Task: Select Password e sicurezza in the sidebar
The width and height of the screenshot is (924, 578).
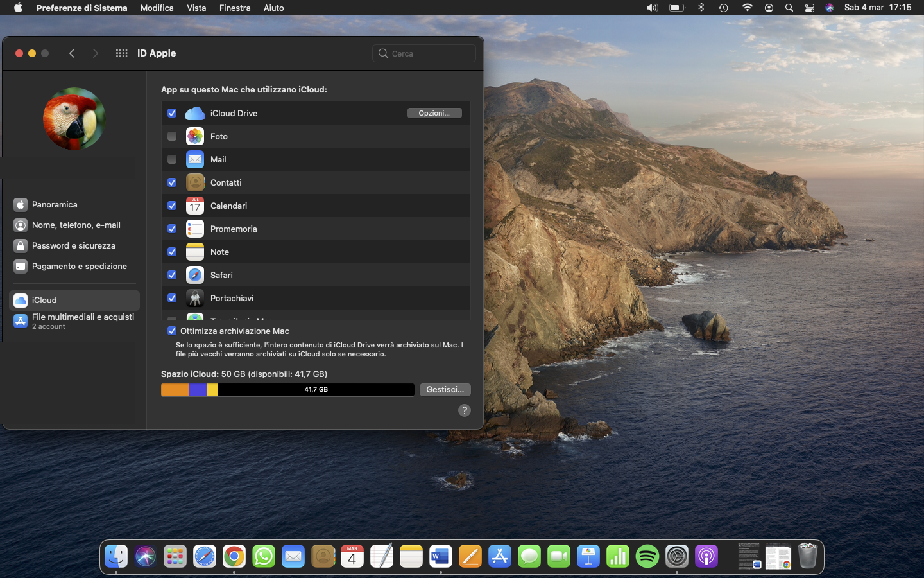Action: (x=73, y=245)
